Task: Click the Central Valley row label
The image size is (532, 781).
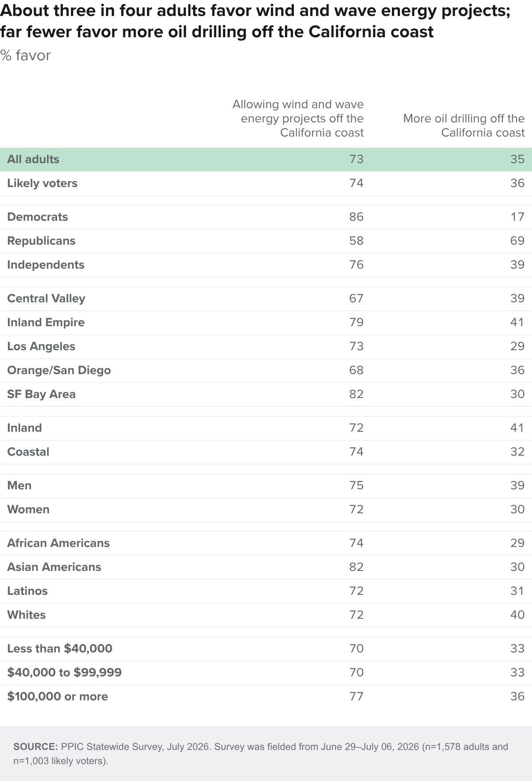Action: 46,298
